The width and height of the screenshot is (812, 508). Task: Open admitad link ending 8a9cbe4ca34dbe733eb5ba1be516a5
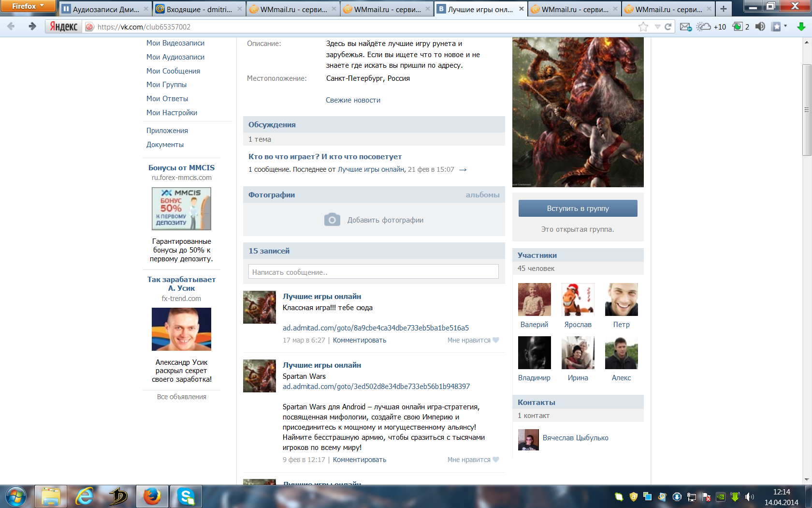click(376, 328)
